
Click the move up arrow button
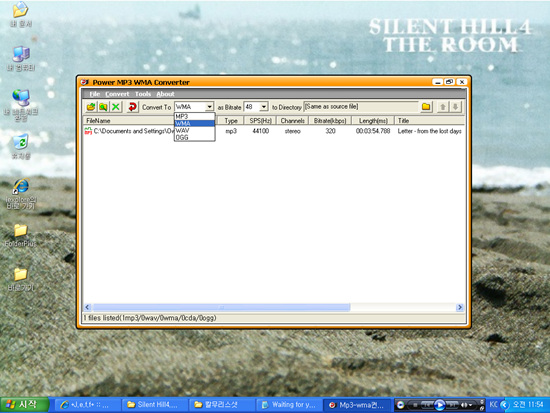coord(443,107)
